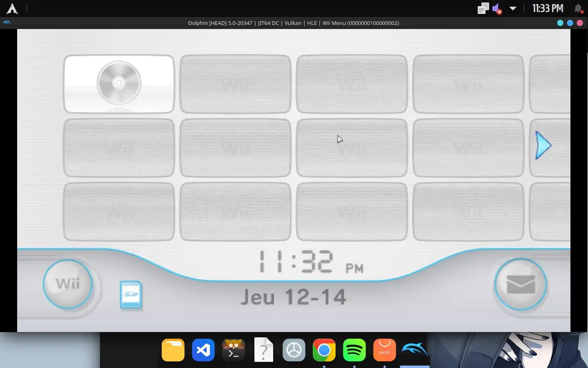Launch Visual Studio Code from dock
Viewport: 588px width, 368px height.
(x=203, y=350)
